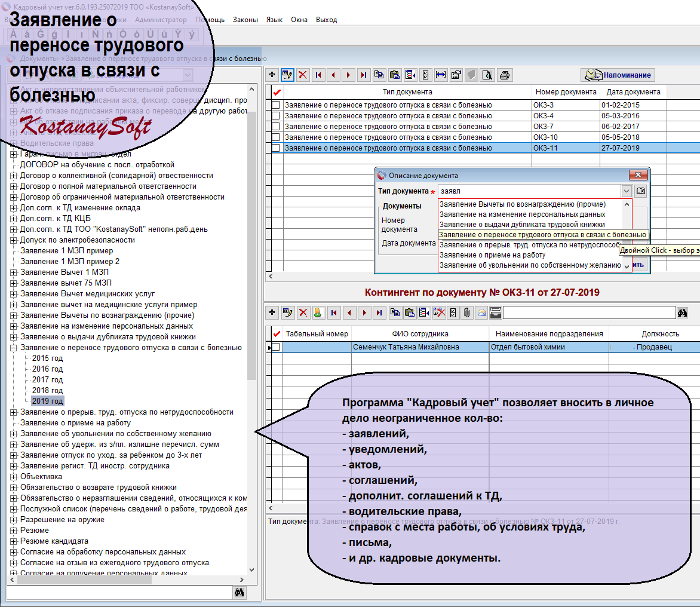Select 2019 год in the tree
The image size is (700, 607).
[x=47, y=401]
